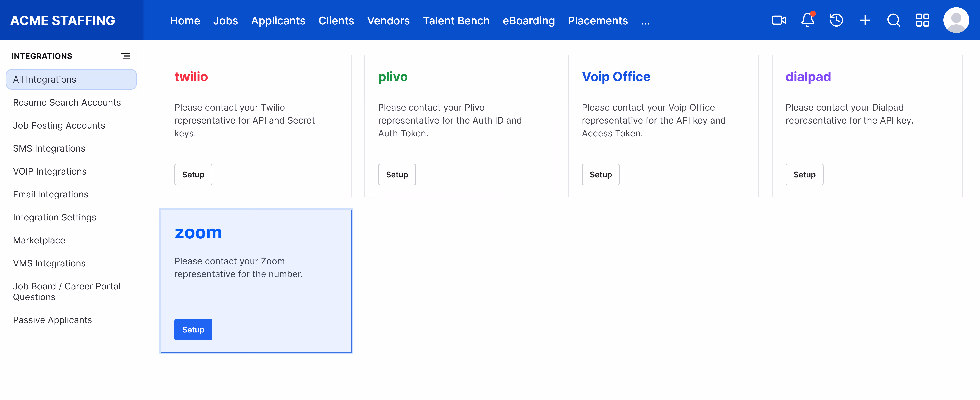The image size is (980, 400).
Task: Click the twilio logo title
Action: (x=191, y=77)
